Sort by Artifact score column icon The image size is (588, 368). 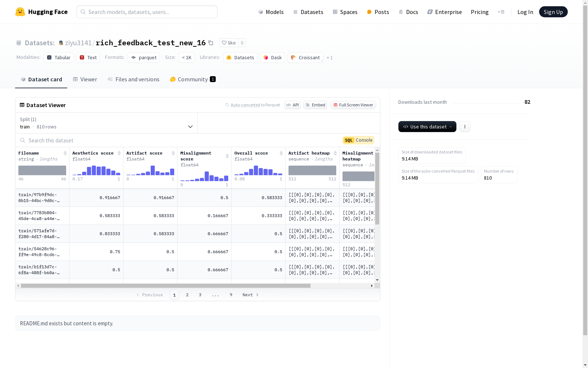(173, 153)
